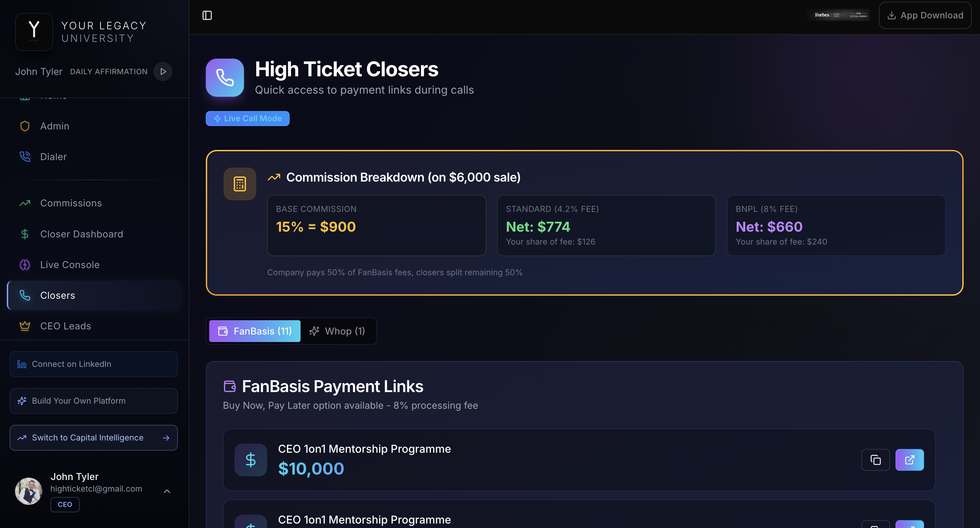Open the Dialer page
The image size is (980, 528).
(x=53, y=157)
